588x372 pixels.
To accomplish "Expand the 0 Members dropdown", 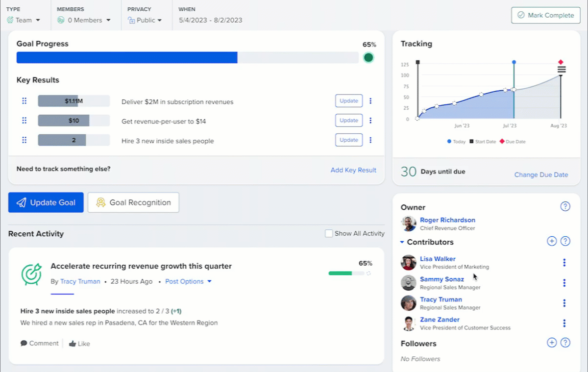I will tap(84, 20).
